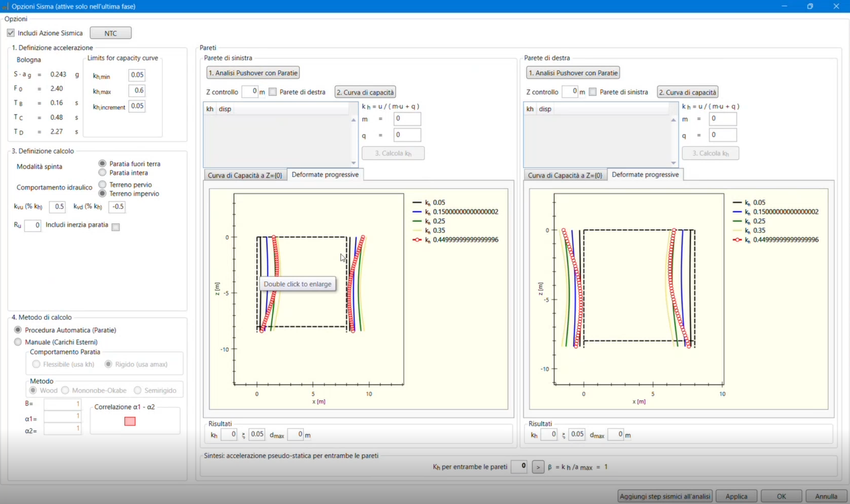Image resolution: width=850 pixels, height=504 pixels.
Task: Click the kh,max input field
Action: pyautogui.click(x=137, y=91)
